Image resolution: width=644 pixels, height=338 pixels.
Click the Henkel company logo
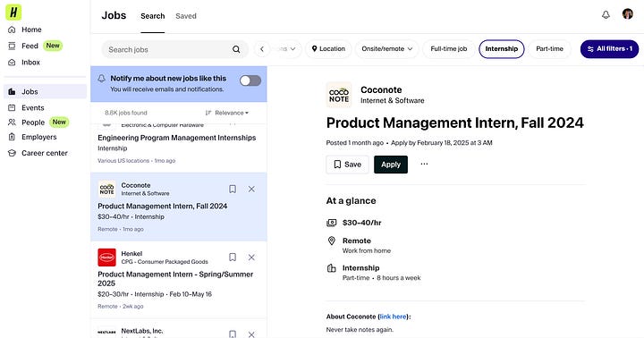[x=106, y=258]
